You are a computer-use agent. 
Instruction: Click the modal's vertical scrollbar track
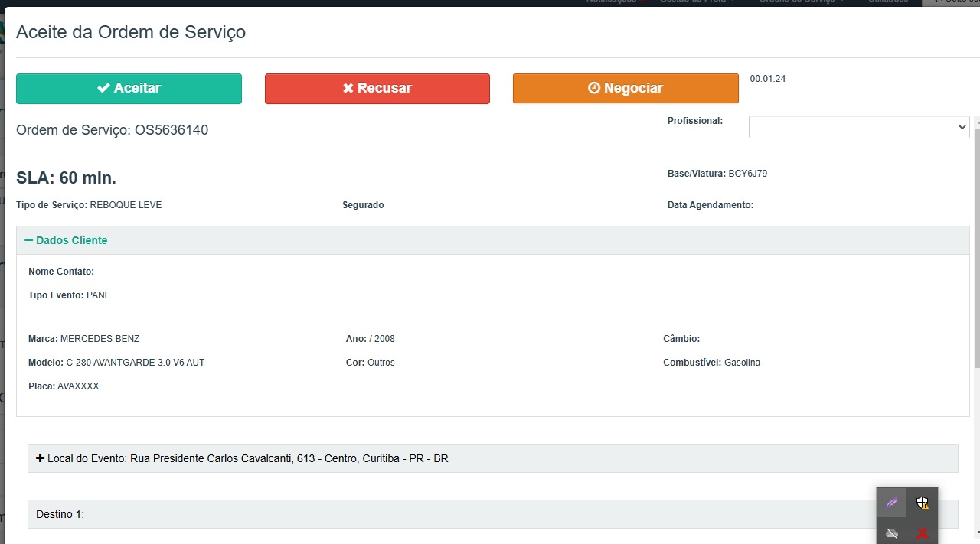(x=975, y=329)
